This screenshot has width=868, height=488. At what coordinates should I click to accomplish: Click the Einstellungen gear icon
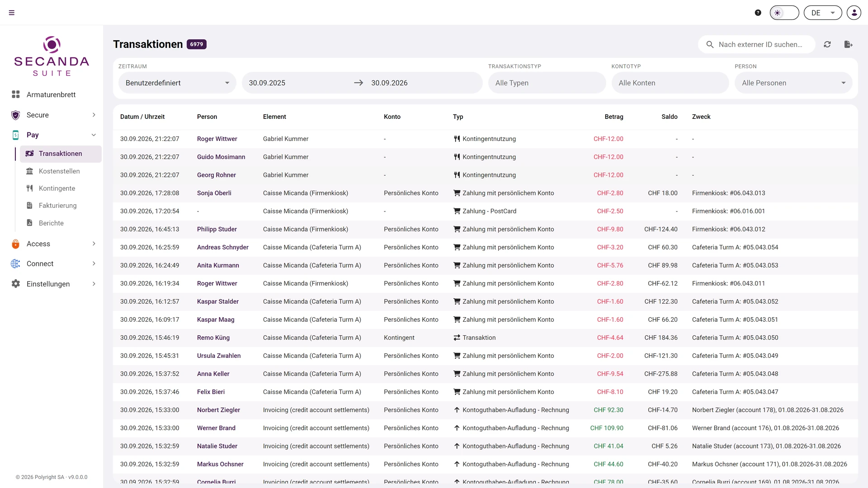[x=16, y=284]
